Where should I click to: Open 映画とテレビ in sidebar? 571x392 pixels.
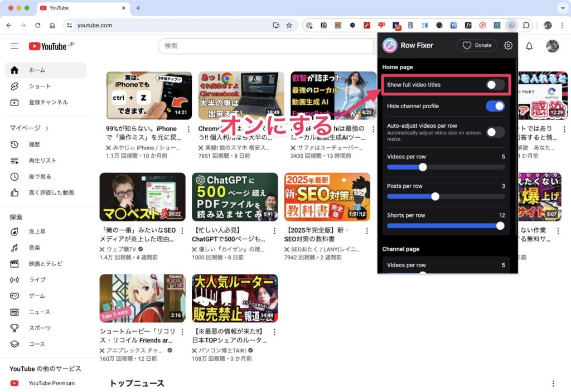pos(46,263)
